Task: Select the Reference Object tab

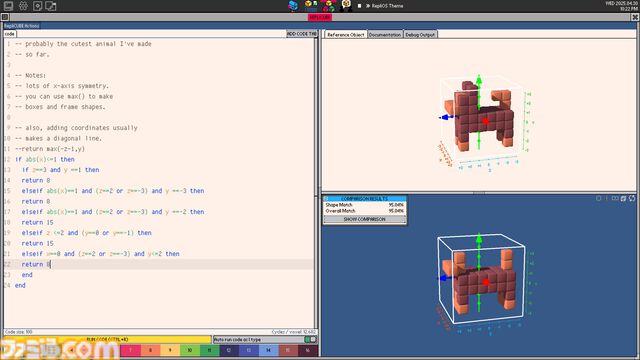Action: (x=346, y=35)
